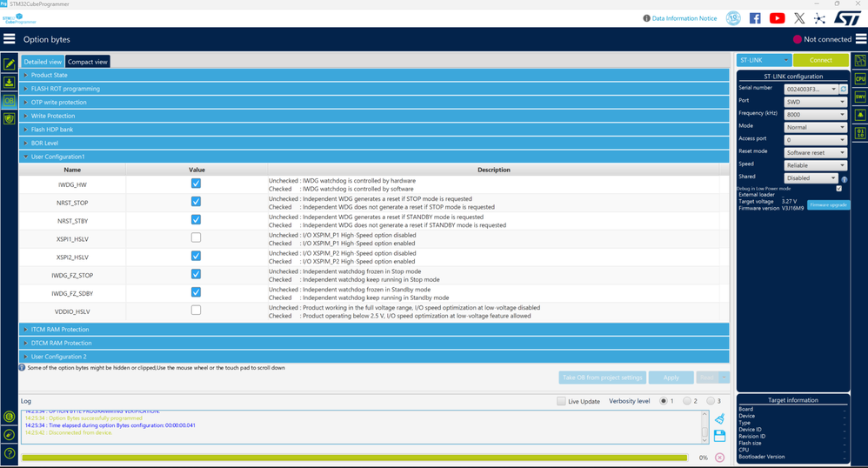Image resolution: width=868 pixels, height=468 pixels.
Task: Open the hamburger menu beside Option bytes
Action: coord(10,39)
